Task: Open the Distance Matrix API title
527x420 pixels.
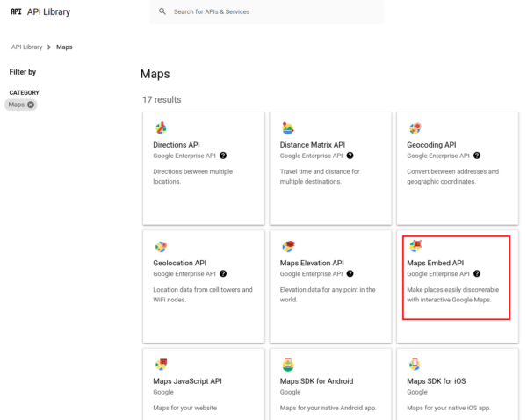Action: (313, 145)
